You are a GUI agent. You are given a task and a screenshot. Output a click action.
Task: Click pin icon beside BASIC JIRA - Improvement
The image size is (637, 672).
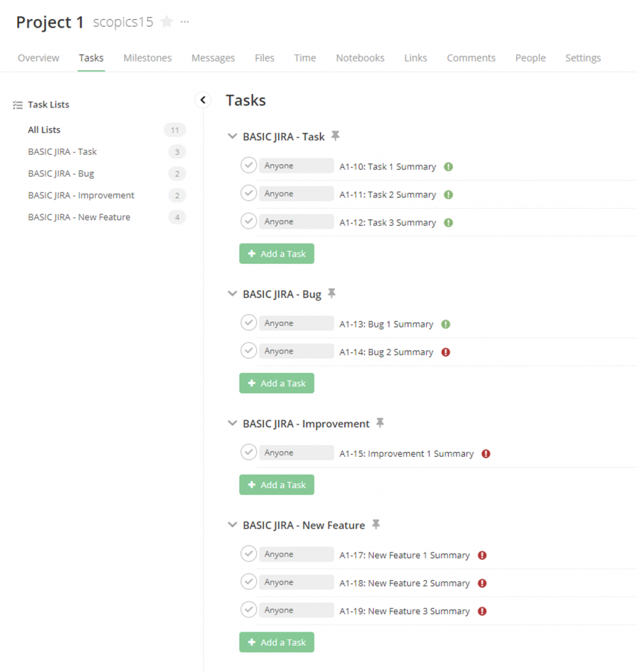point(380,423)
